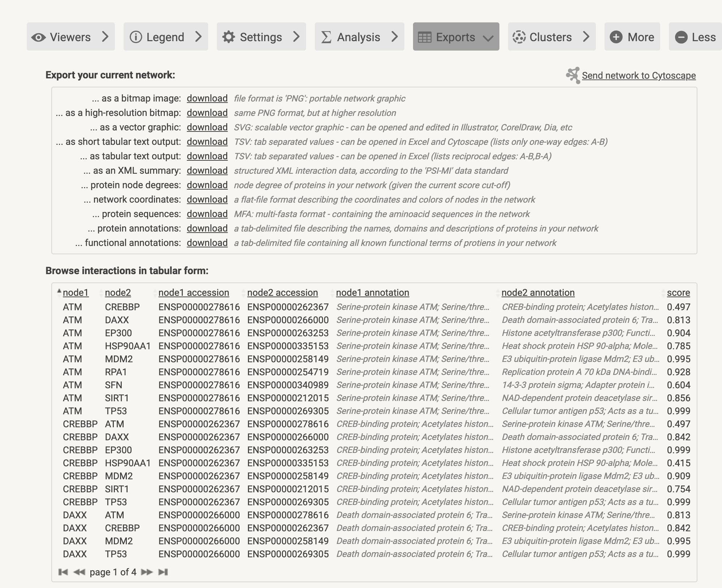Sort table by score column
722x588 pixels.
(678, 293)
